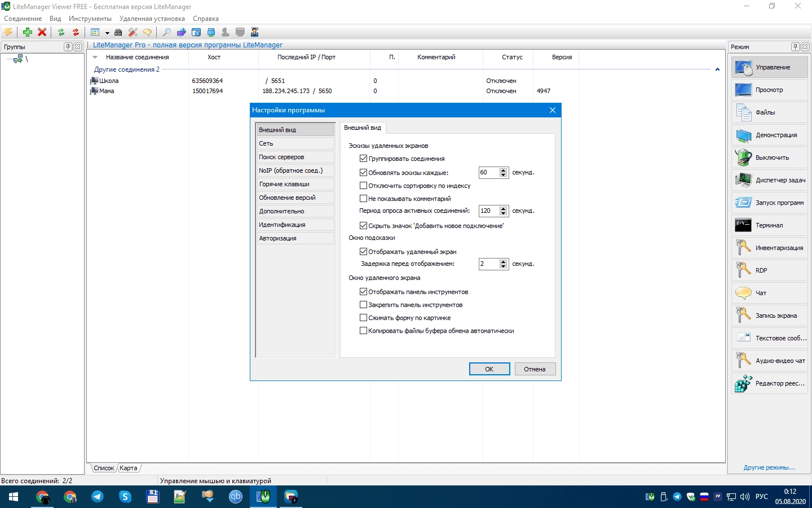Select the Управление mode
This screenshot has height=508, width=812.
coord(770,67)
